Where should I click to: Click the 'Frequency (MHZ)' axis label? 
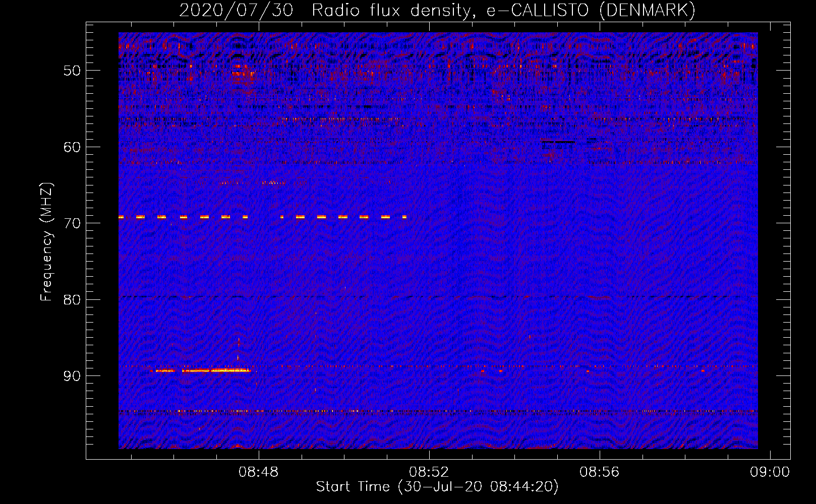coord(46,241)
